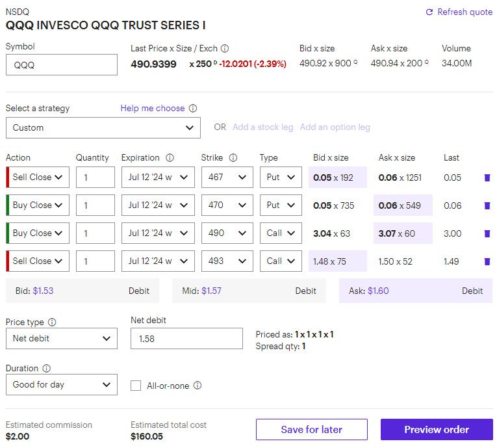Open the Custom strategy dropdown
Viewport: 497px width, 448px height.
click(x=103, y=128)
